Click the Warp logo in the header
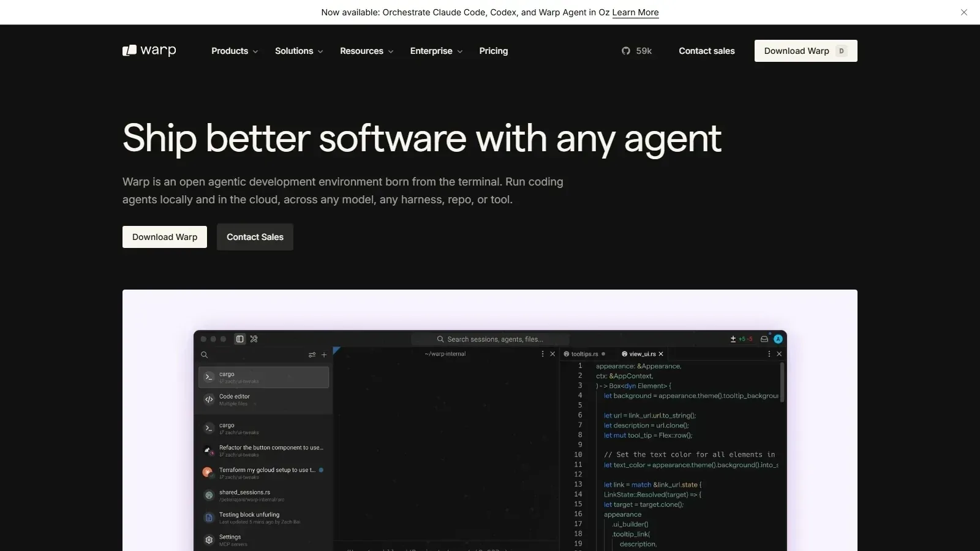Image resolution: width=980 pixels, height=551 pixels. (149, 50)
